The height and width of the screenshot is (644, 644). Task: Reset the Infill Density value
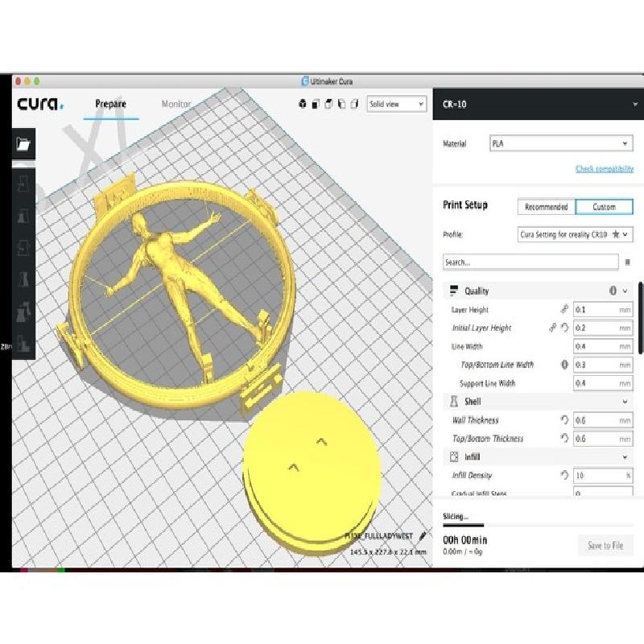[x=565, y=475]
